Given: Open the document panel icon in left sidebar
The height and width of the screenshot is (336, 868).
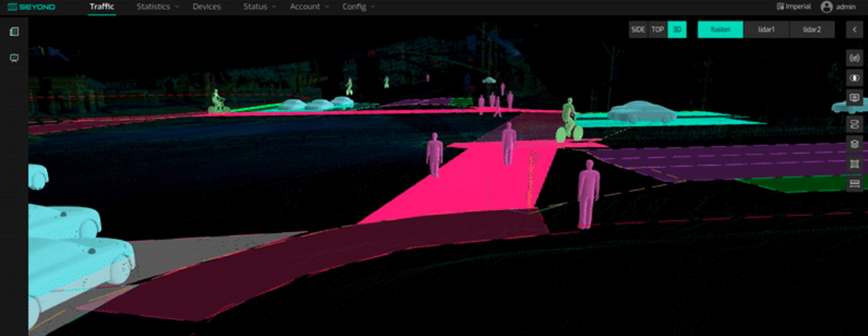Looking at the screenshot, I should pyautogui.click(x=14, y=32).
